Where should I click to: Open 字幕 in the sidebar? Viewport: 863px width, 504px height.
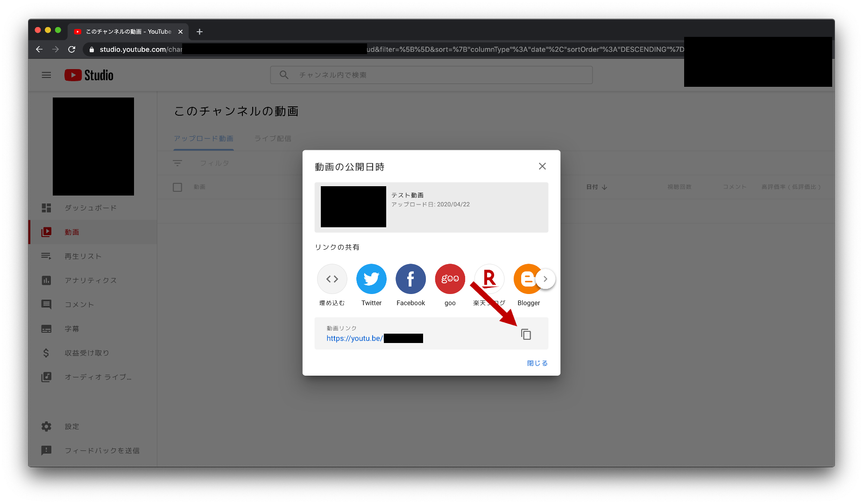click(92, 329)
